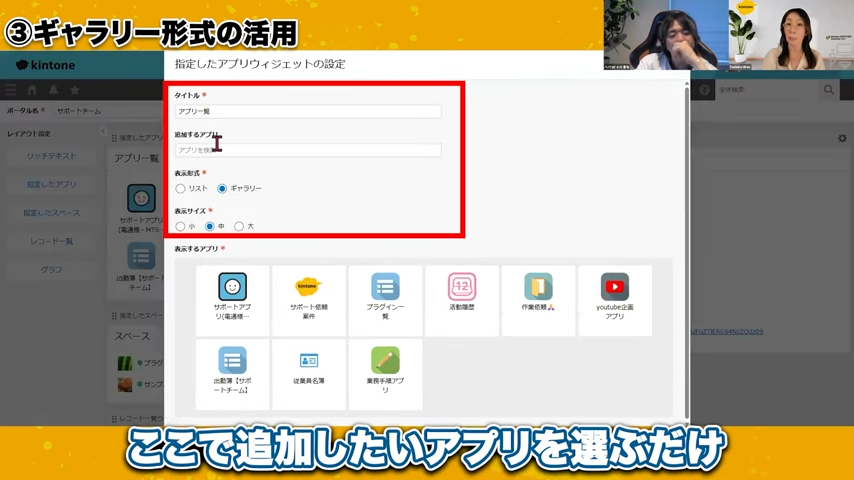Click the magnifier search icon at top right
This screenshot has height=480, width=854.
pyautogui.click(x=828, y=90)
